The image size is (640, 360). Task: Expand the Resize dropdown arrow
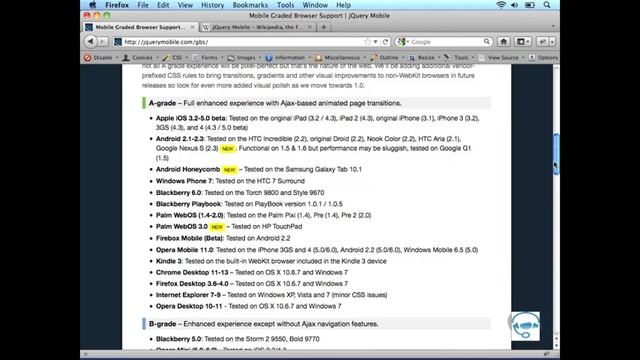[439, 58]
